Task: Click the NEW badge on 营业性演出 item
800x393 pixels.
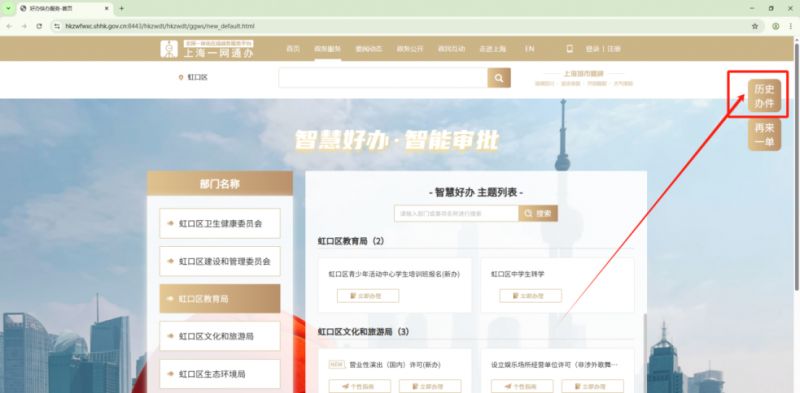Action: coord(336,365)
